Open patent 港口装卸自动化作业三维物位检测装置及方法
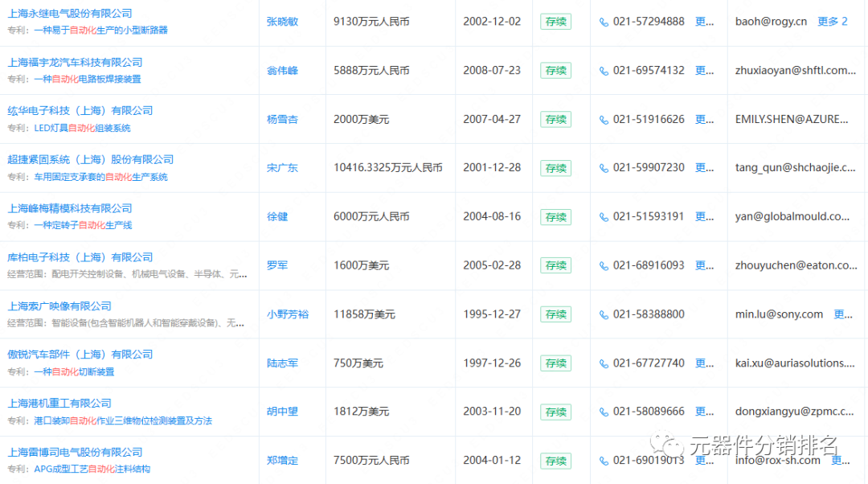 click(x=123, y=420)
